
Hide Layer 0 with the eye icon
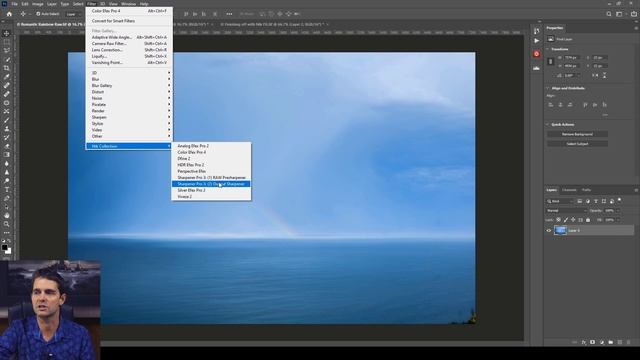pos(549,231)
